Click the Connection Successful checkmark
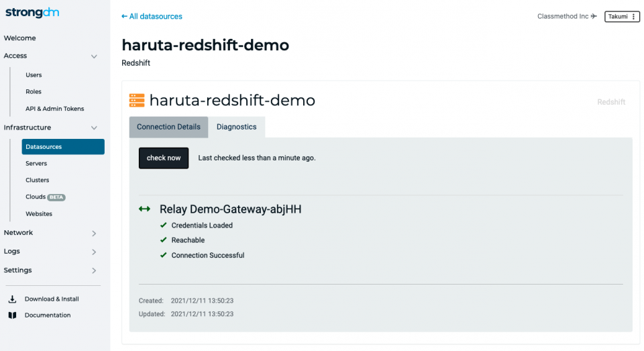The height and width of the screenshot is (351, 644). [164, 255]
